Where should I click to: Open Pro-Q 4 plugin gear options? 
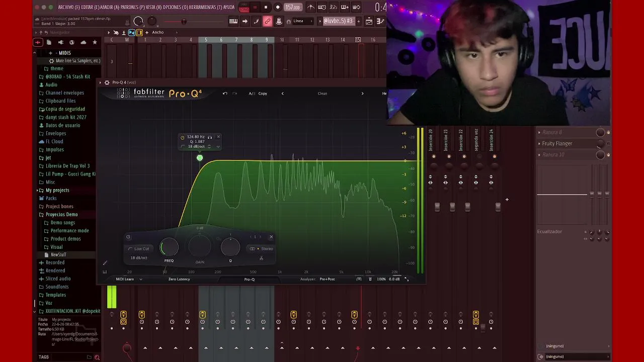pyautogui.click(x=107, y=82)
